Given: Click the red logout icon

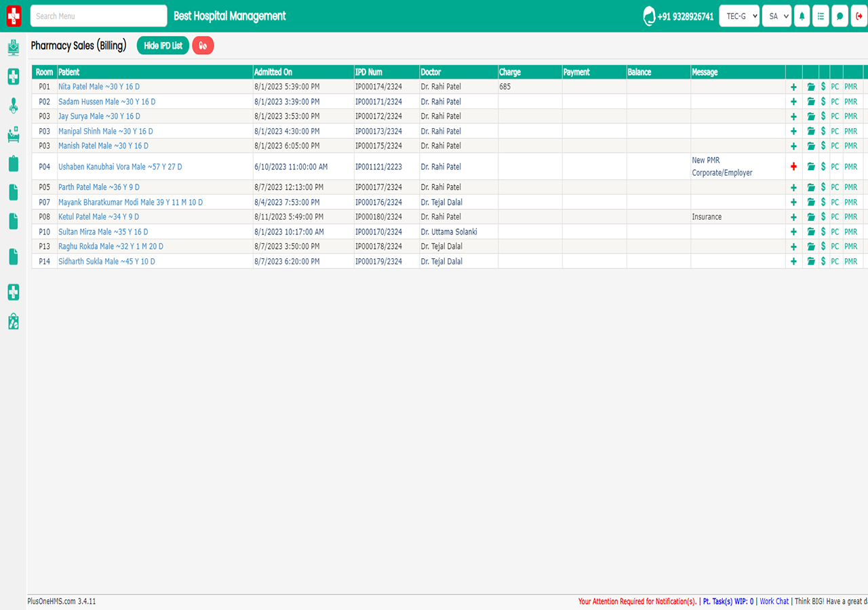Looking at the screenshot, I should (x=859, y=16).
